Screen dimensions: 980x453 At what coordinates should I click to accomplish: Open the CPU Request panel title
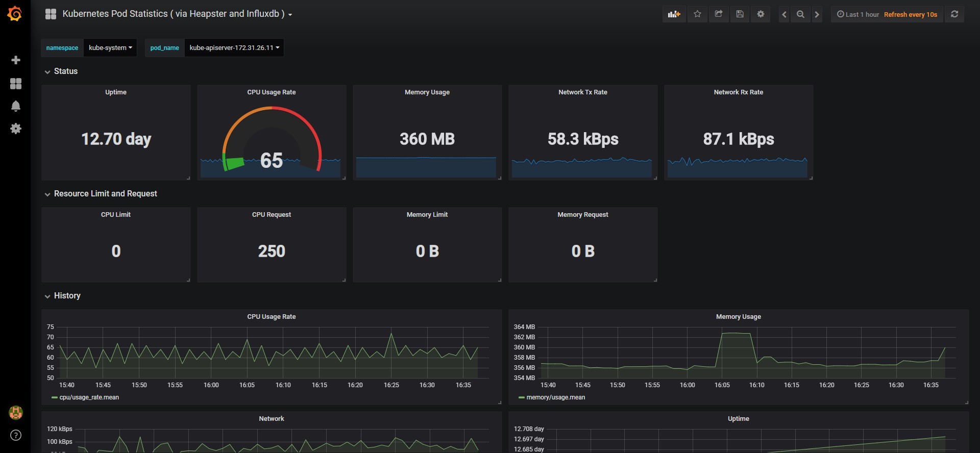272,215
